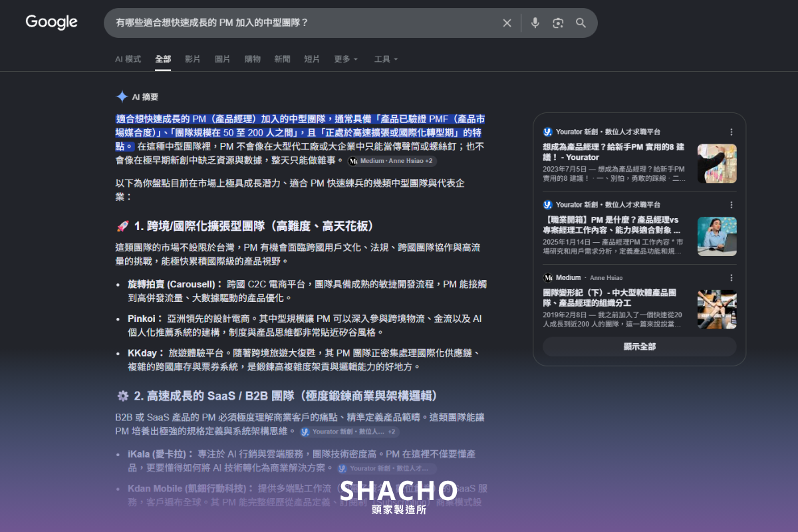Click the magnifier search icon
The width and height of the screenshot is (798, 532).
[581, 23]
